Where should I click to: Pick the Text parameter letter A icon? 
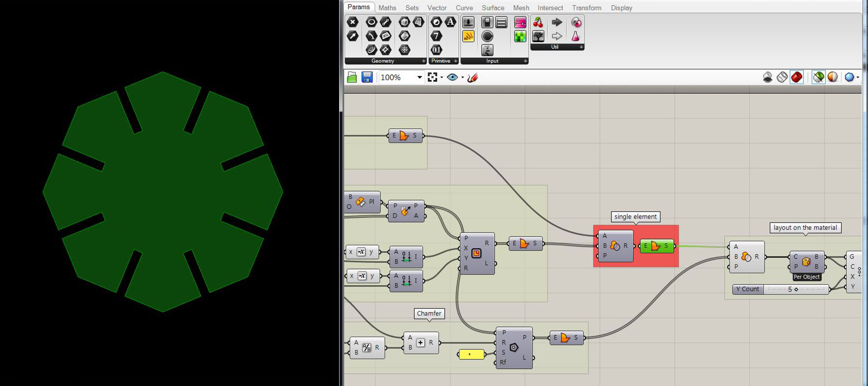click(x=450, y=22)
